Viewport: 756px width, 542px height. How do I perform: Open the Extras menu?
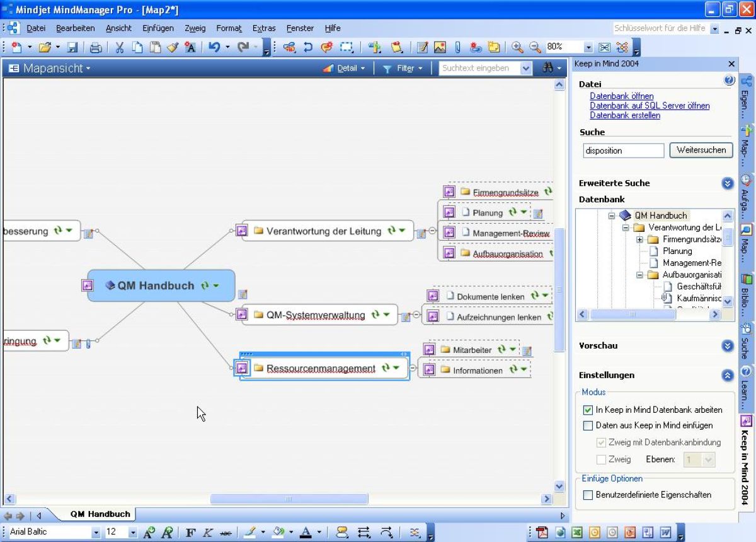click(x=264, y=28)
